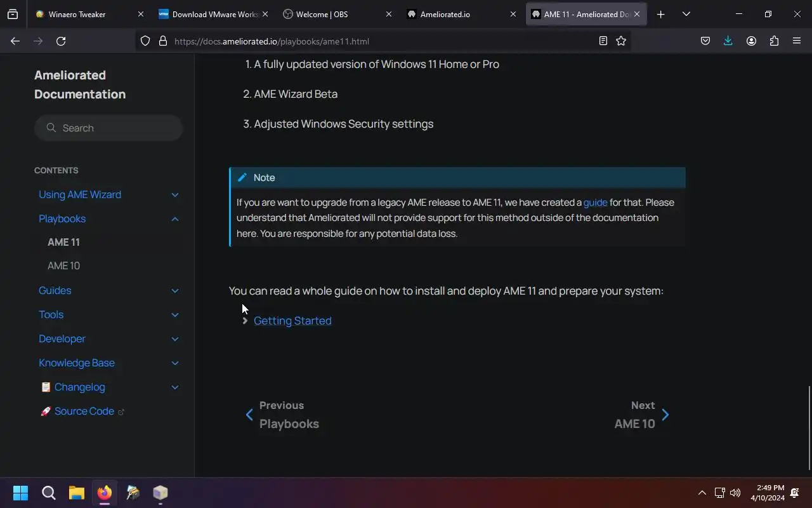812x508 pixels.
Task: Open the volume speaker tray icon
Action: point(735,493)
